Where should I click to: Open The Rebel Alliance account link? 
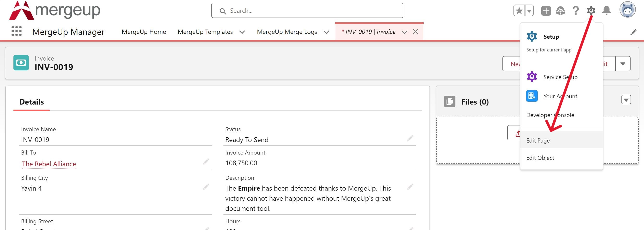49,164
